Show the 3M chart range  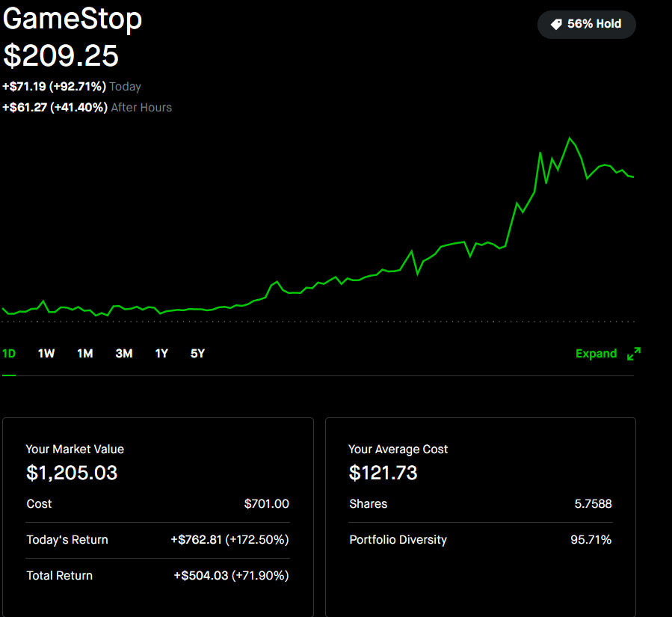(124, 354)
